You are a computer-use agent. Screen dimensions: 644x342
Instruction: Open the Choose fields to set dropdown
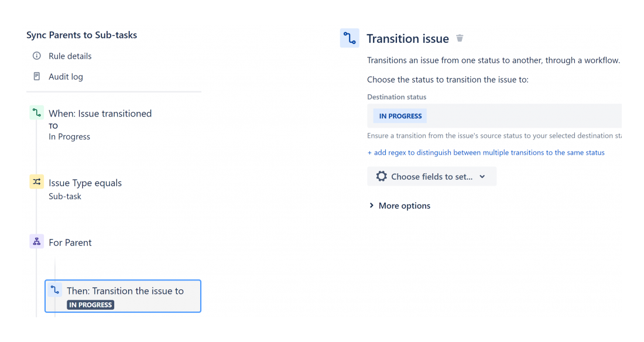click(431, 176)
